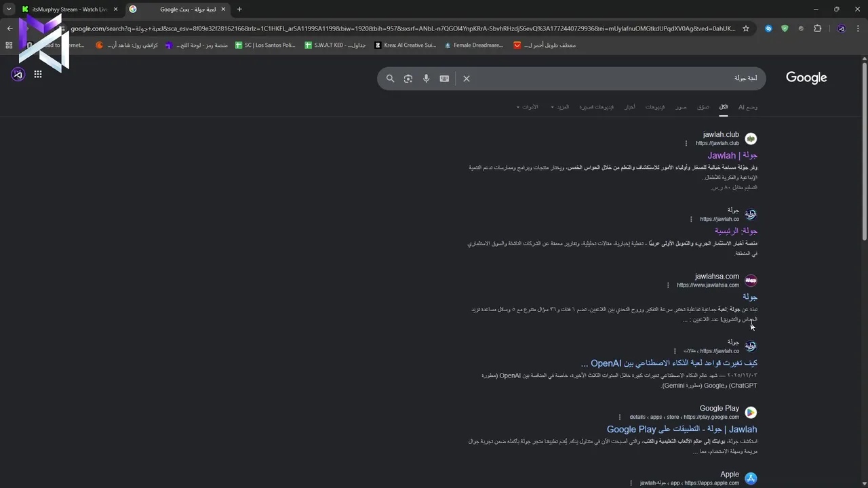Screen dimensions: 868x488
Task: Open the tab search dropdown chevron
Action: [x=9, y=9]
